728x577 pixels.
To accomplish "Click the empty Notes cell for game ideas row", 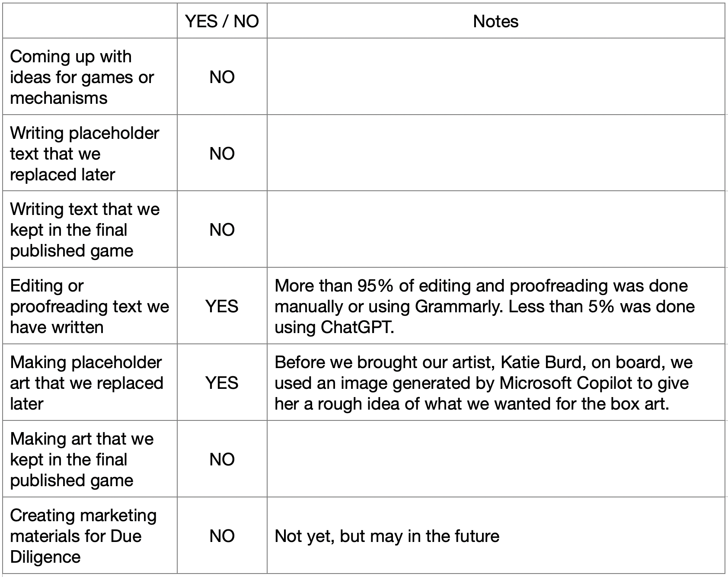I will coord(496,77).
